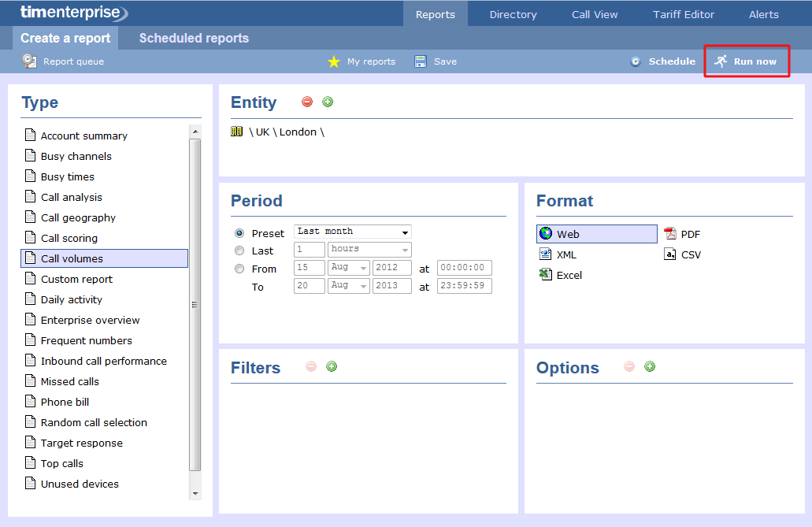Add a filter with the green plus
The image size is (812, 527).
click(332, 366)
